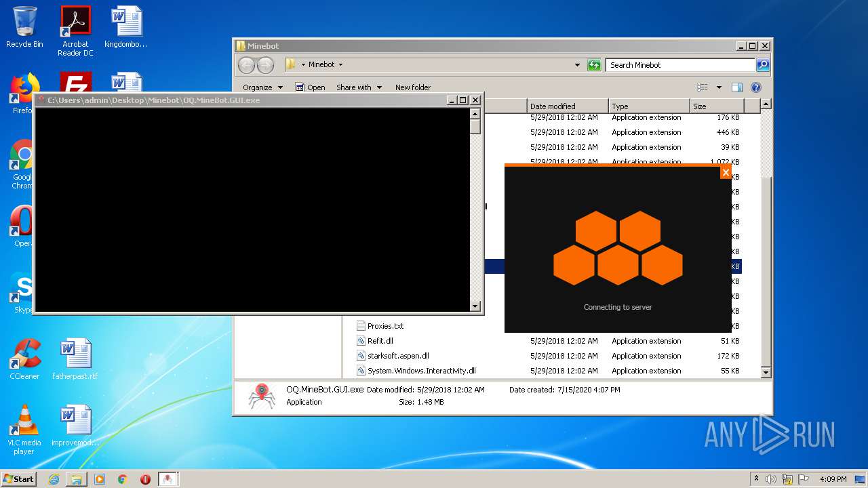Open Opera from taskbar
Screen dimensions: 868x488
click(x=145, y=479)
